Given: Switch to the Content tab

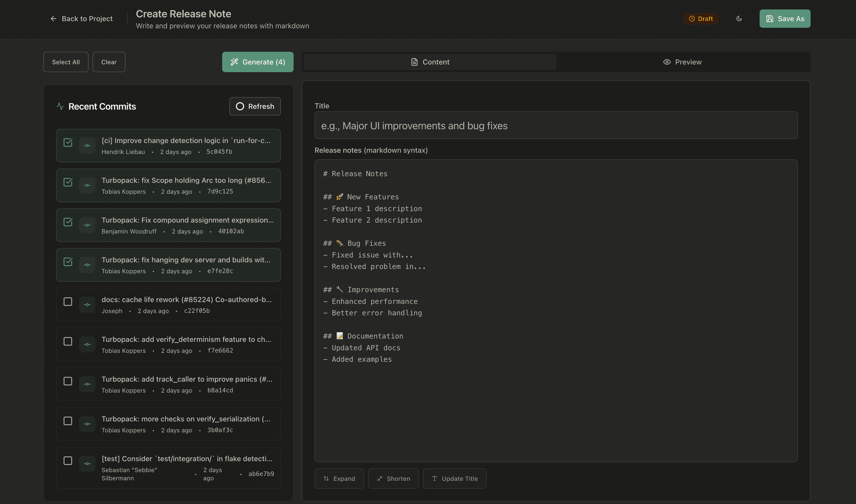Looking at the screenshot, I should (429, 62).
